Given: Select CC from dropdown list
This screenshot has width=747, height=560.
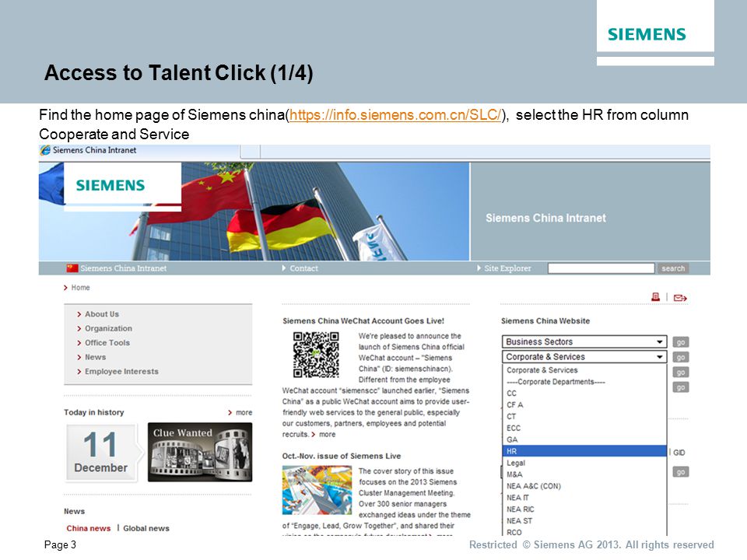Looking at the screenshot, I should (x=584, y=394).
